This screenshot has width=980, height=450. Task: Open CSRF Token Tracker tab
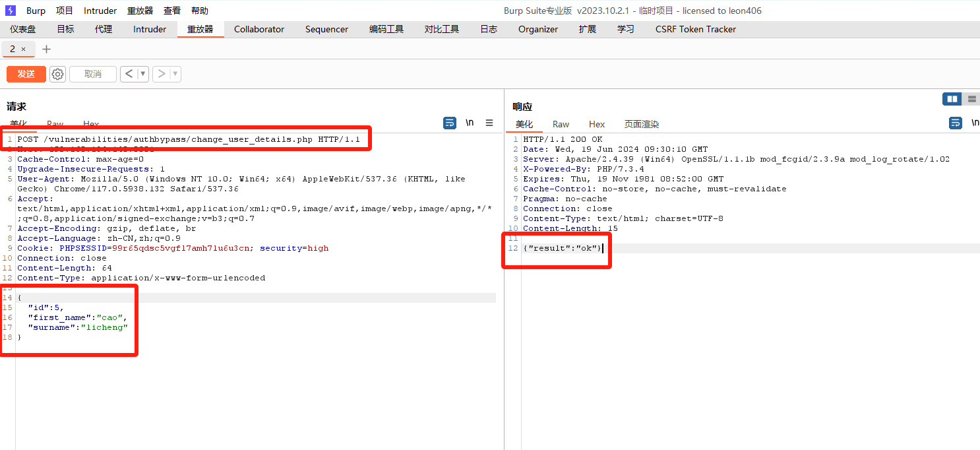click(696, 29)
